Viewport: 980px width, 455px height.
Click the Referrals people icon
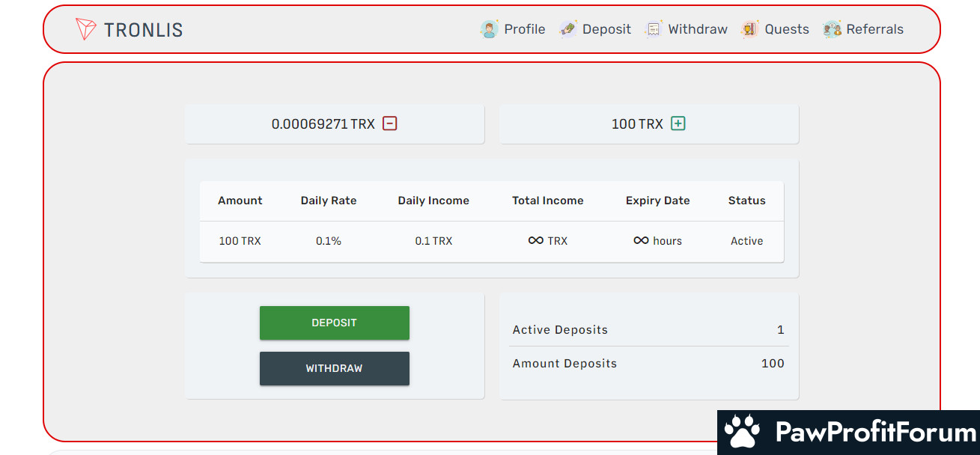click(832, 29)
